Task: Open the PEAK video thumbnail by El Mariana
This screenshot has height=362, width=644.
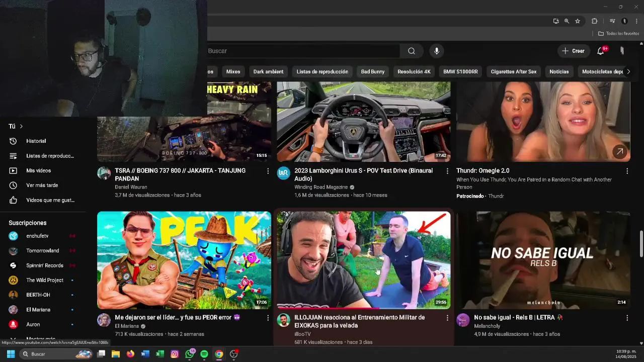Action: click(x=184, y=260)
